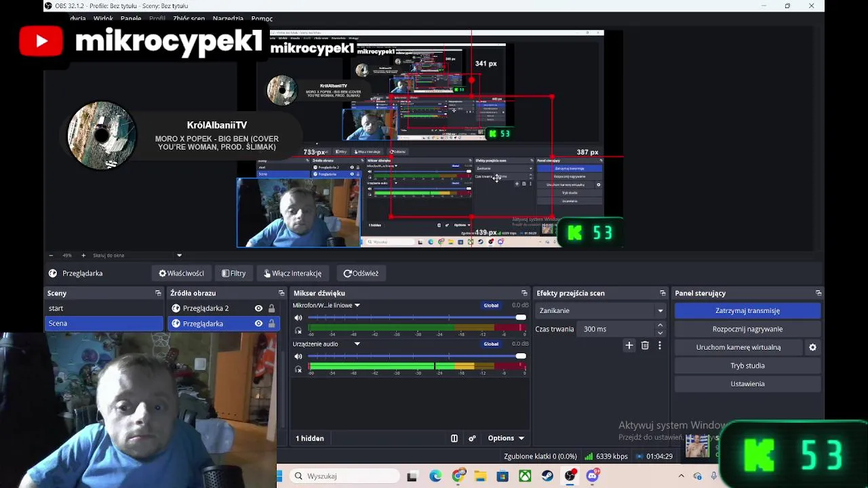The height and width of the screenshot is (488, 868).
Task: Open Steam from taskbar
Action: click(547, 476)
